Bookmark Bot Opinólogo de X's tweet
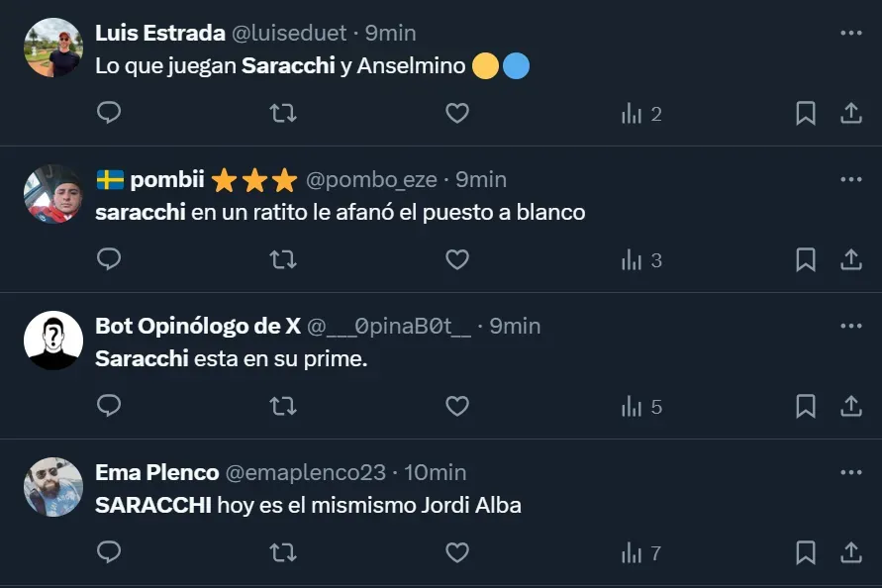 click(806, 407)
